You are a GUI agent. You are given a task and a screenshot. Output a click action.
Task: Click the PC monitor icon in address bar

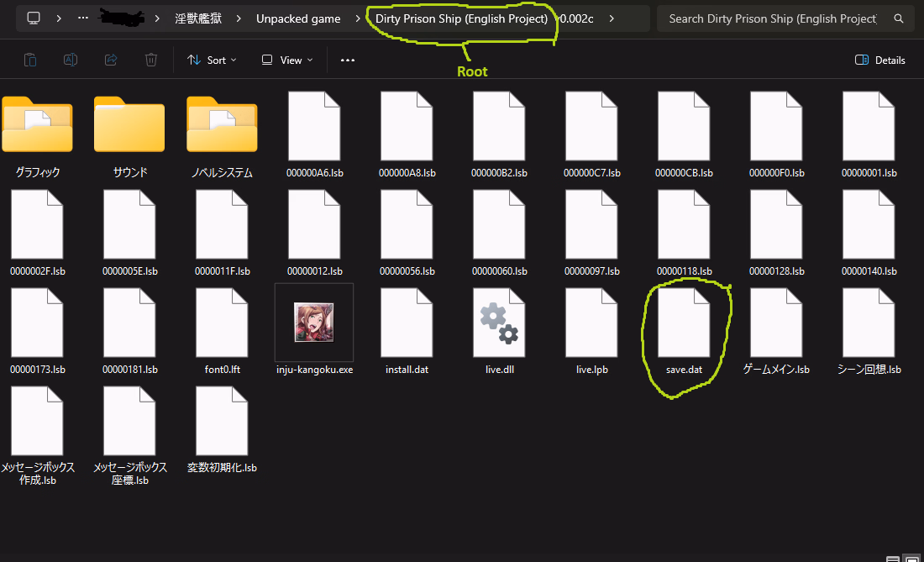coord(34,18)
